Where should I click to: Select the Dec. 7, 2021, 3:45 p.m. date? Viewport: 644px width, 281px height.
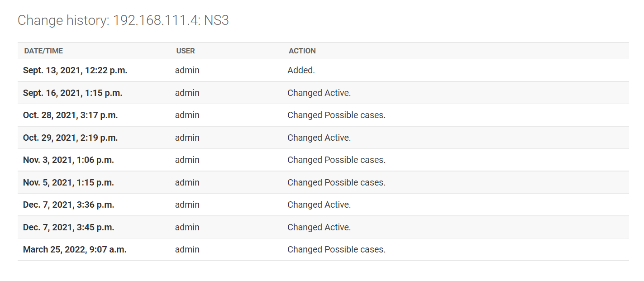click(x=68, y=228)
